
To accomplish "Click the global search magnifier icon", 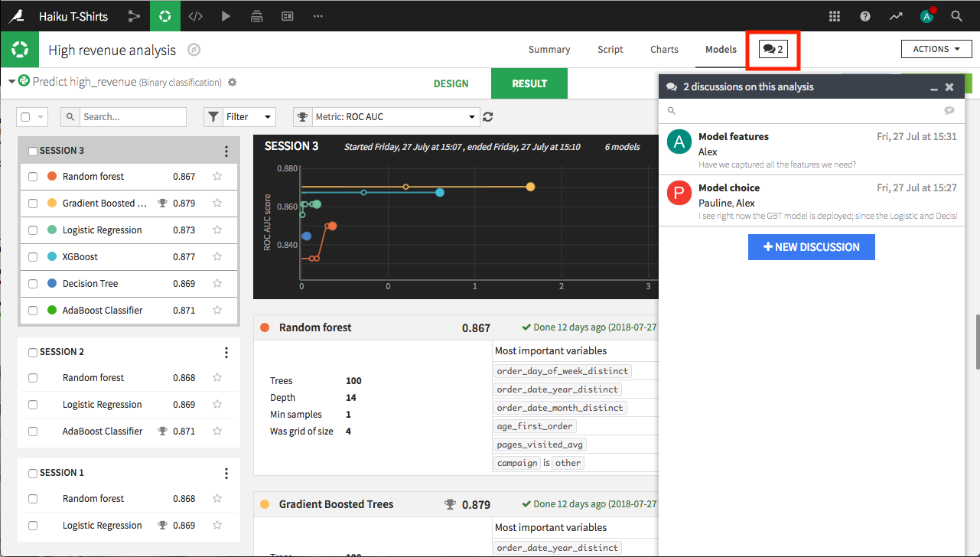I will pos(956,16).
